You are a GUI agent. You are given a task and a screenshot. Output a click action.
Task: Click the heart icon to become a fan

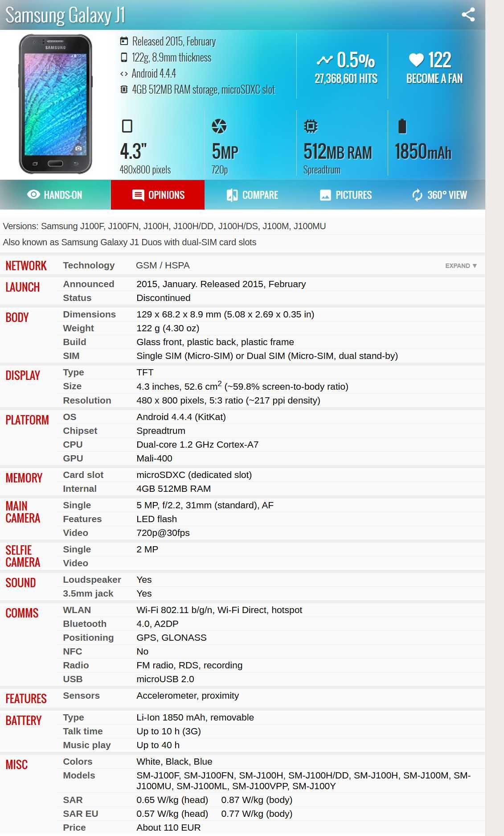(x=416, y=60)
